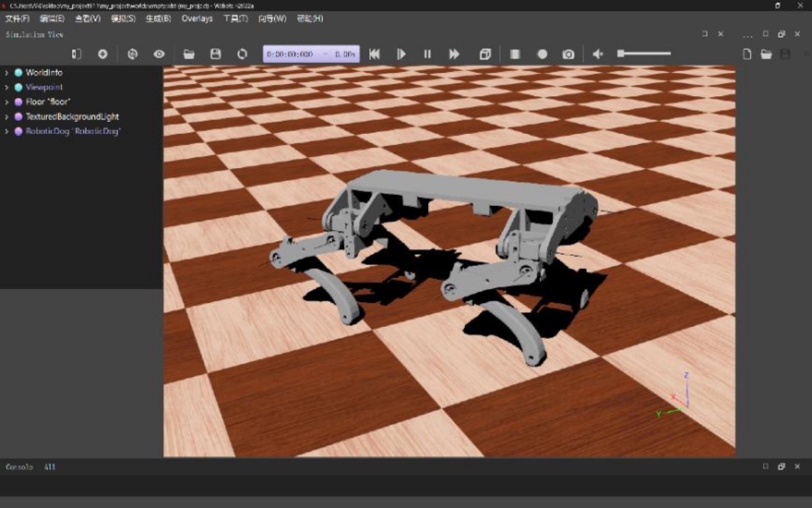Reload the world with circular arrow
The width and height of the screenshot is (812, 508).
pos(242,54)
